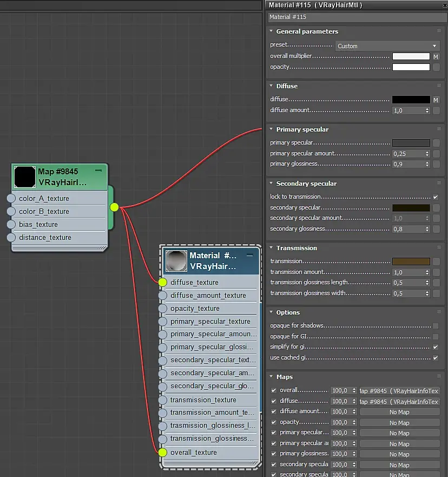The height and width of the screenshot is (477, 448).
Task: Click the diffuse_amount_texture input socket
Action: pyautogui.click(x=163, y=296)
